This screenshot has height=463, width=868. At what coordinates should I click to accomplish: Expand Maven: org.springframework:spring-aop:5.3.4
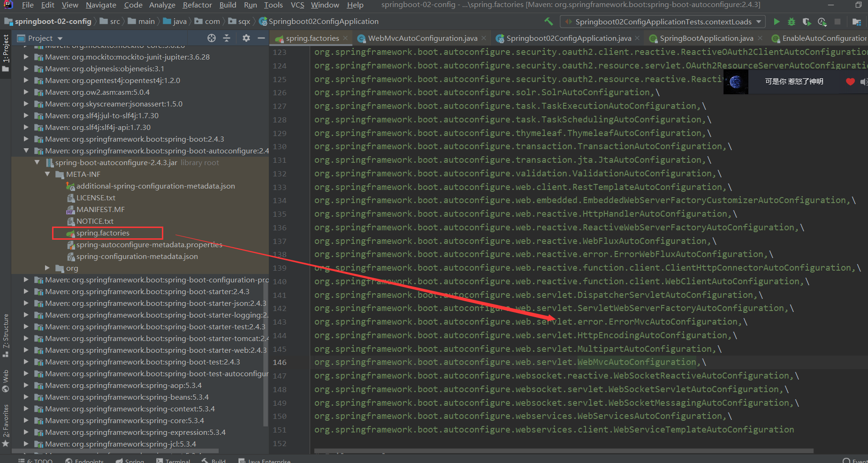tap(26, 385)
